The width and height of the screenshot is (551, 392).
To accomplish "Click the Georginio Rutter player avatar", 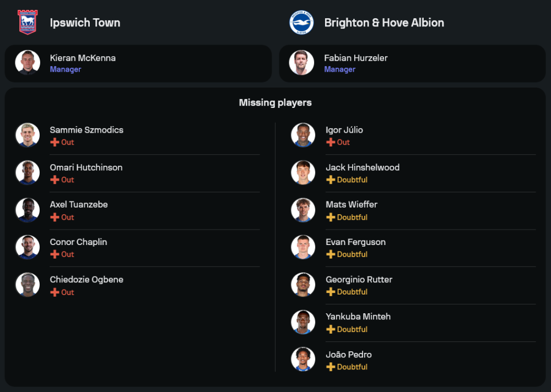I will click(x=302, y=284).
